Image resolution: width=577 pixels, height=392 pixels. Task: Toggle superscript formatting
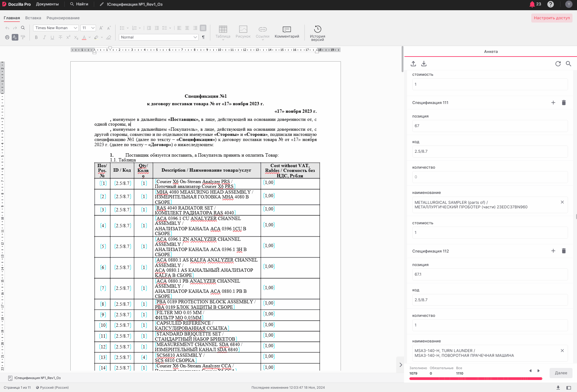[x=68, y=37]
